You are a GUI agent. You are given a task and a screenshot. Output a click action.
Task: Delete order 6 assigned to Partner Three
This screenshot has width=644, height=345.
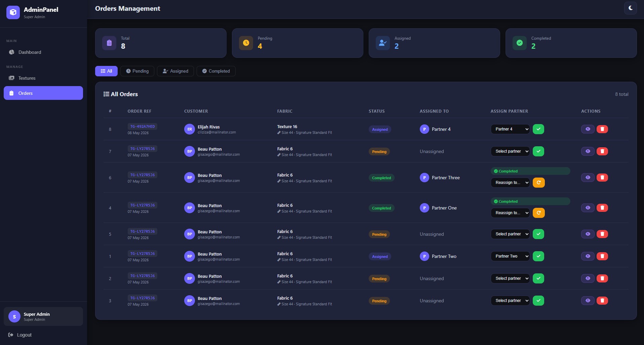pos(602,178)
